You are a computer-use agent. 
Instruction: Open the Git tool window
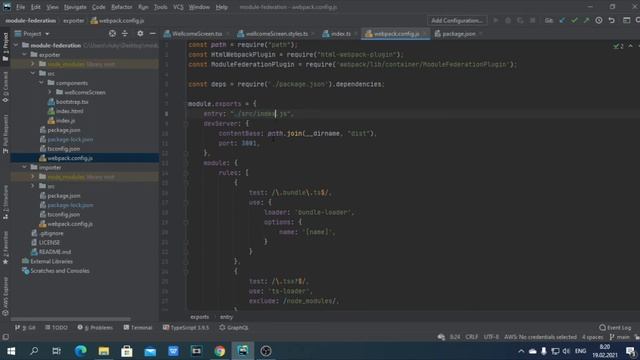pyautogui.click(x=25, y=327)
